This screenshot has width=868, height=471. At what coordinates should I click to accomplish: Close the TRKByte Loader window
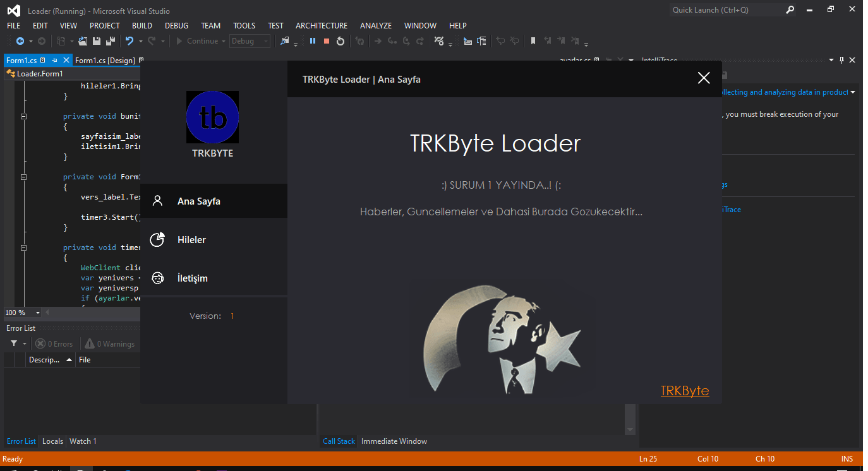[704, 78]
